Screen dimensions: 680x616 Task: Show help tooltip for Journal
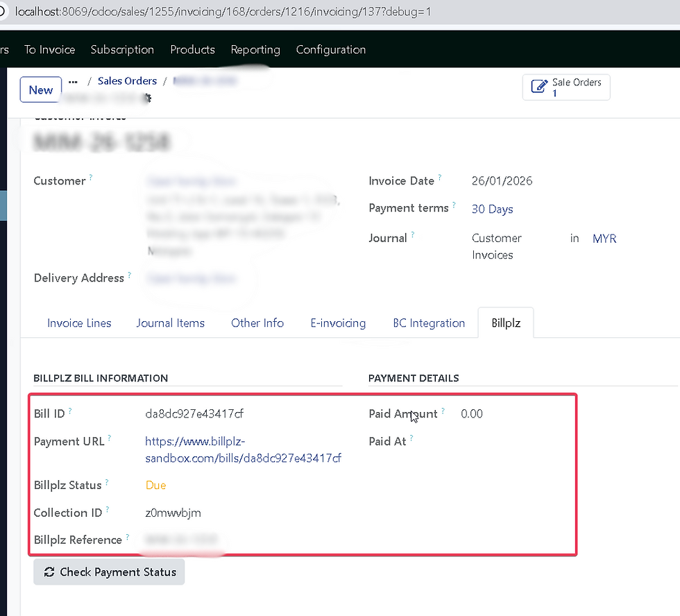click(x=413, y=234)
